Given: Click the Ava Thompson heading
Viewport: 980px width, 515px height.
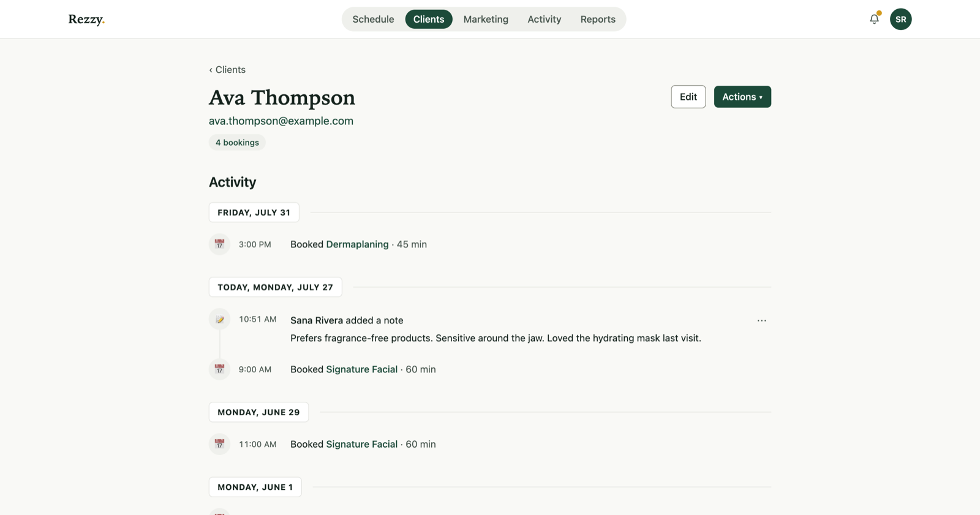Looking at the screenshot, I should coord(282,97).
